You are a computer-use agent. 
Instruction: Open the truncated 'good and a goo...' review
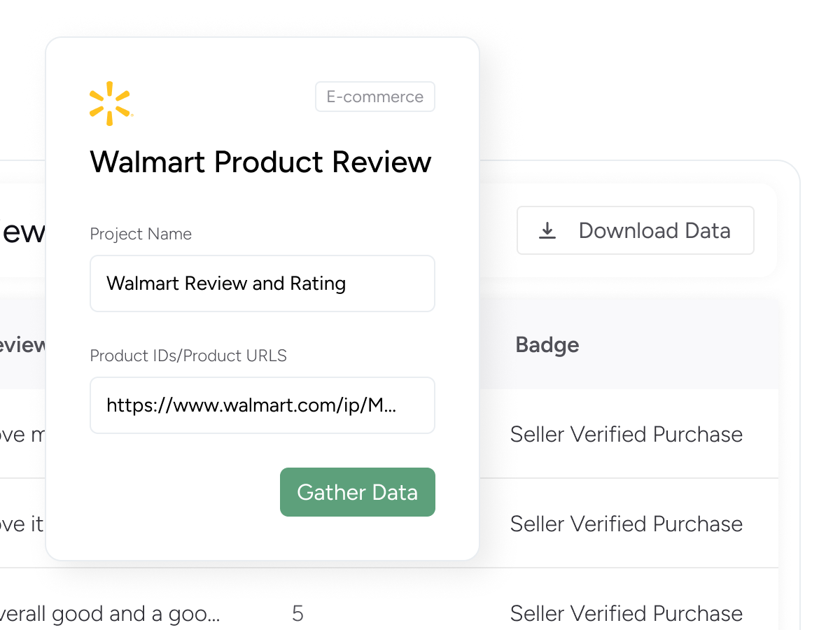click(x=111, y=614)
